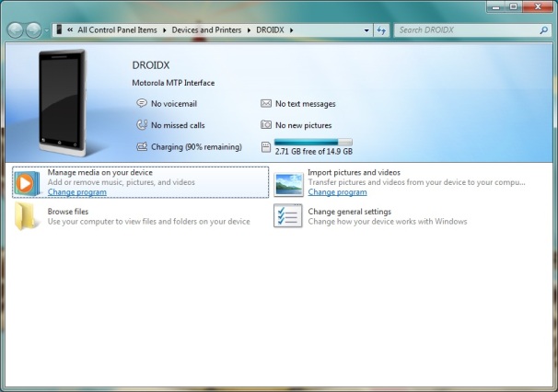The width and height of the screenshot is (558, 392).
Task: Open the address bar history dropdown
Action: tap(366, 30)
